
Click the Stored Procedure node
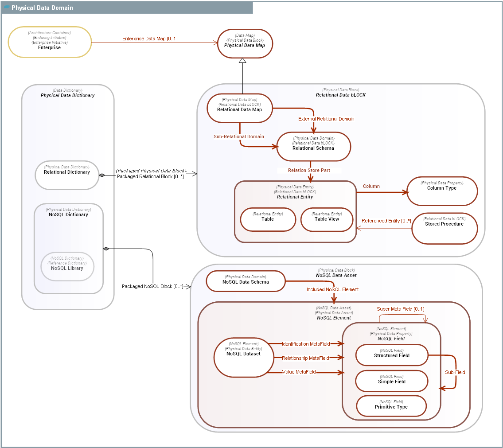[444, 228]
